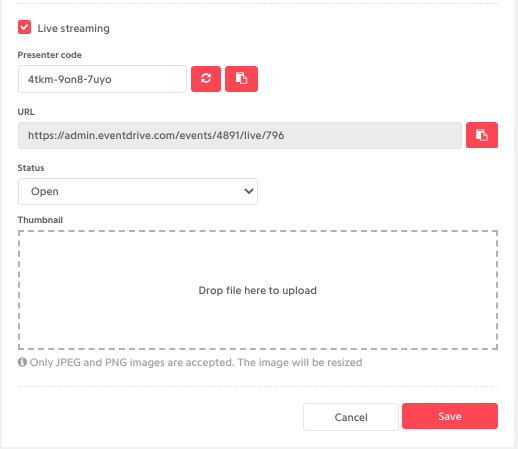518x449 pixels.
Task: Click the Thumbnail upload drop zone
Action: click(258, 290)
